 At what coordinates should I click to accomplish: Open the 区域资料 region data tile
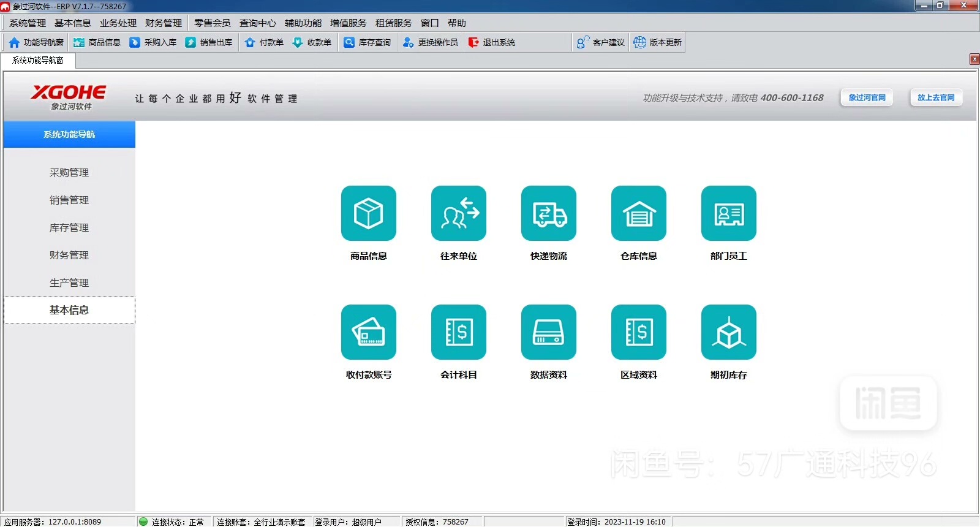(638, 332)
